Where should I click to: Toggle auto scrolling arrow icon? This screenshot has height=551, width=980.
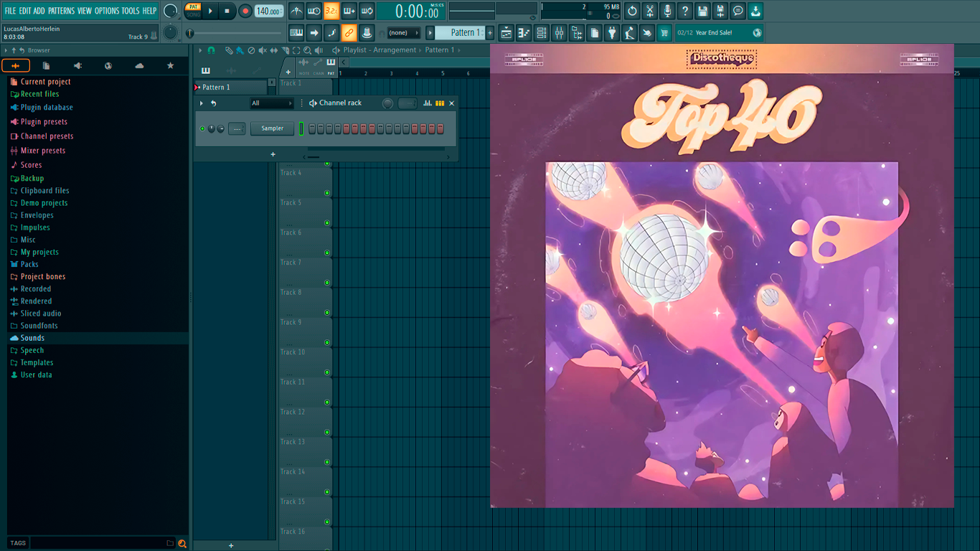[x=314, y=32]
